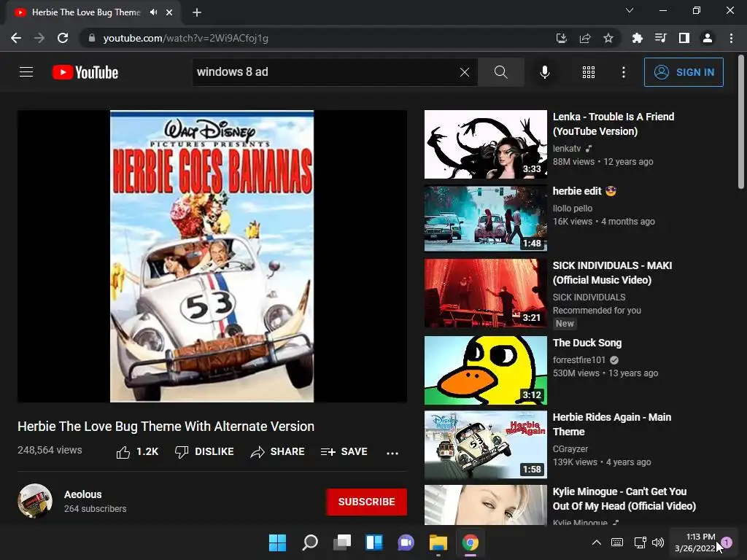Visit llollo pello channel name
Image resolution: width=747 pixels, height=560 pixels.
click(572, 208)
